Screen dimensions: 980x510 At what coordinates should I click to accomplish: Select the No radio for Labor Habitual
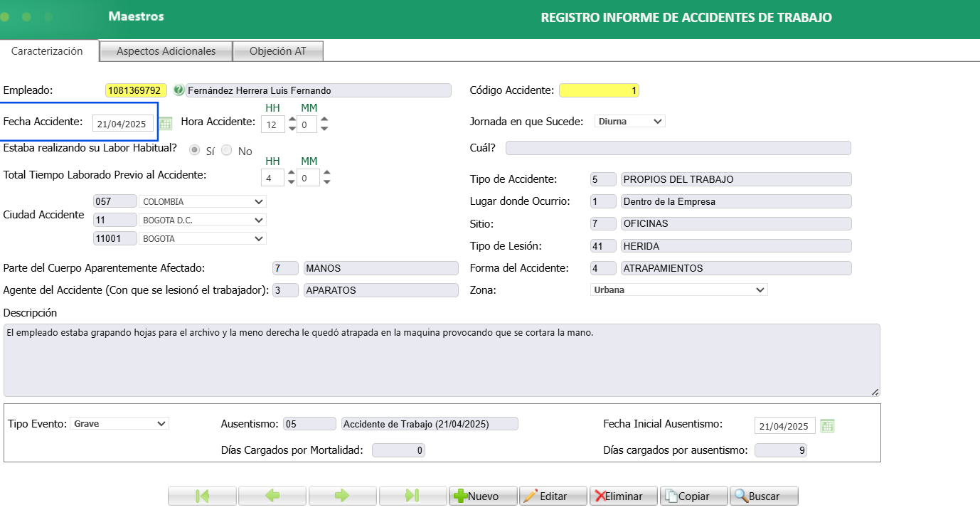coord(228,150)
